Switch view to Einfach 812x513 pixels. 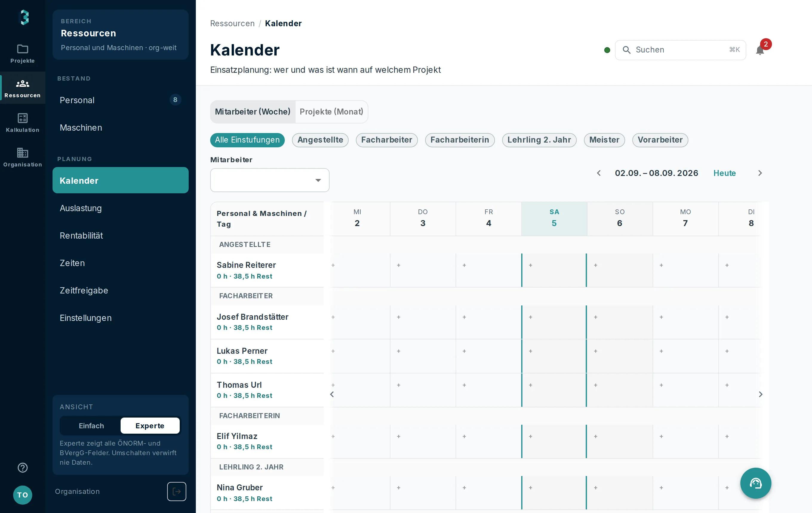tap(91, 426)
